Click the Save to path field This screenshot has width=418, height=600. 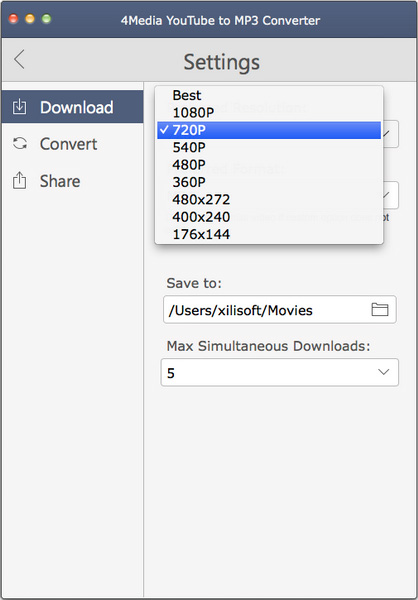(280, 309)
